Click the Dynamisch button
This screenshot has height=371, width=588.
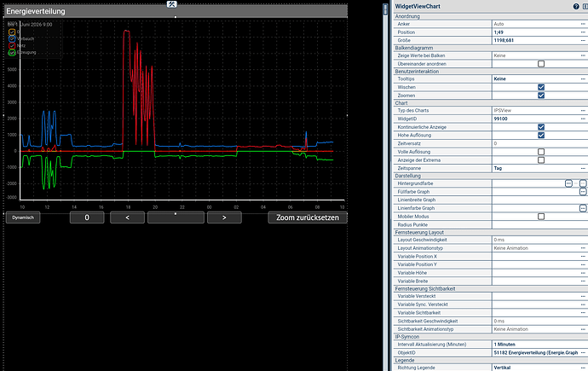[23, 217]
